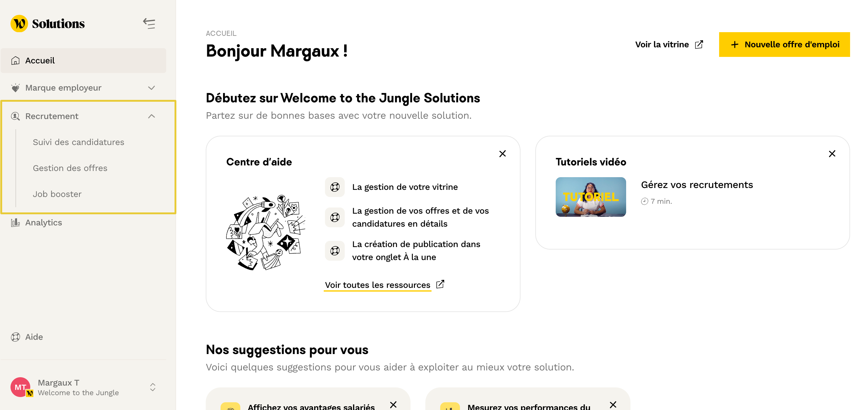868x410 pixels.
Task: Open the Margaux T account switcher
Action: 153,387
